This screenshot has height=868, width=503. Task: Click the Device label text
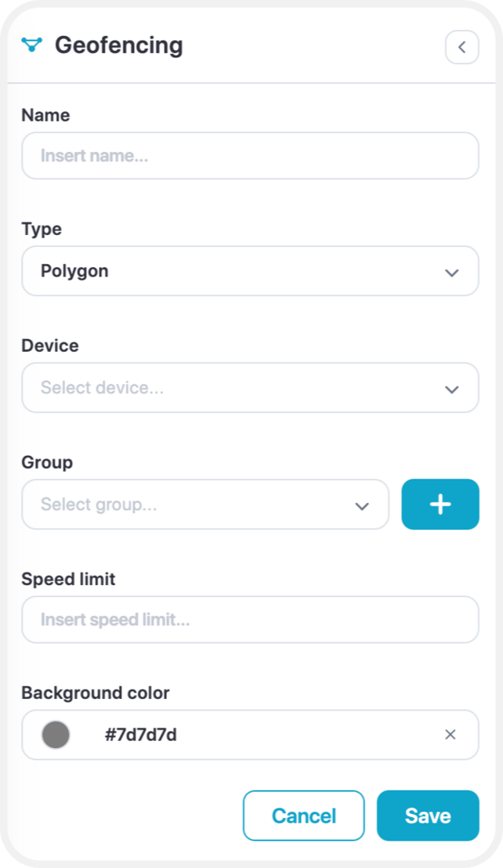50,345
